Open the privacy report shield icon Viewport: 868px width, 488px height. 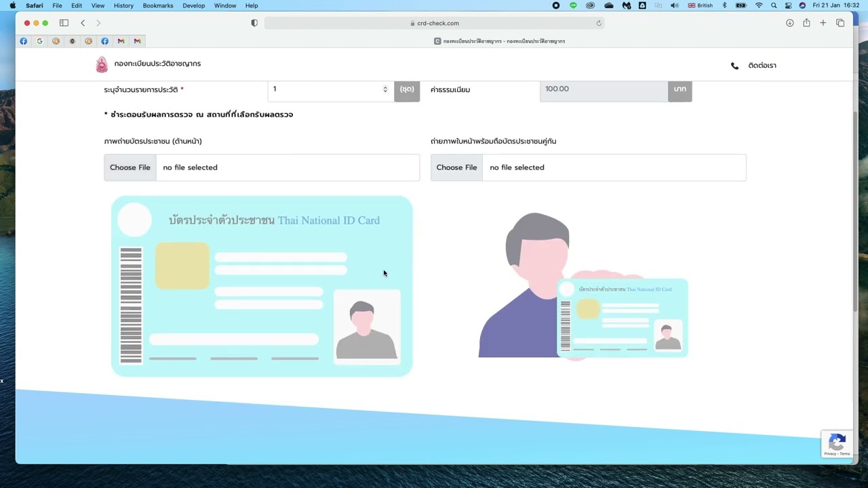tap(254, 23)
